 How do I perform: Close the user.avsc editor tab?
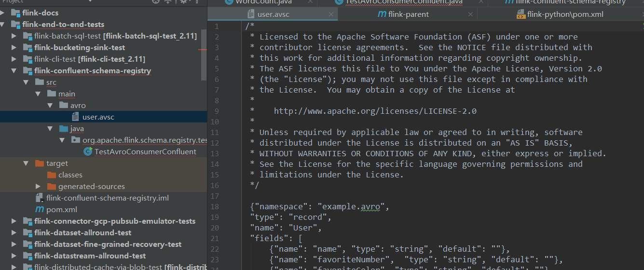[x=331, y=14]
